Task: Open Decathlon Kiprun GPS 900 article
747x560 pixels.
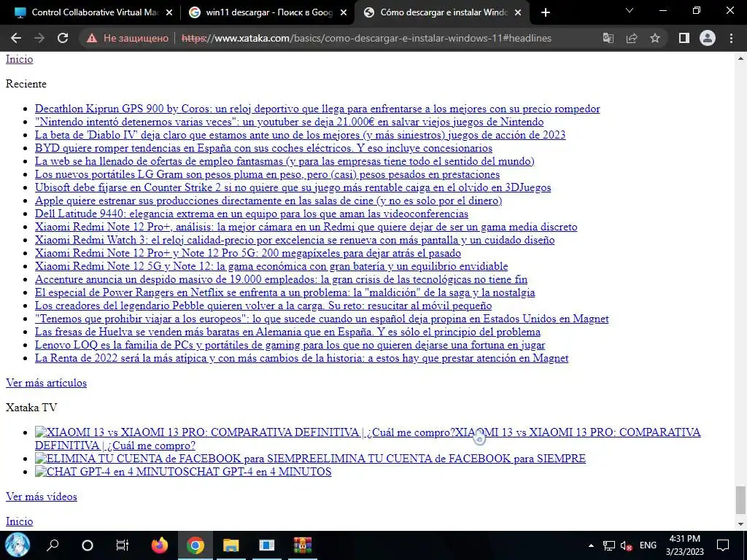Action: (317, 109)
